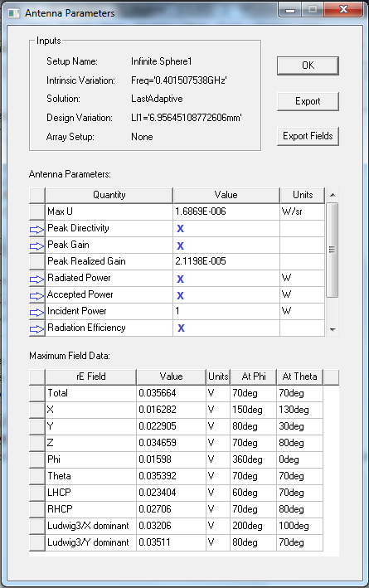Confirm dialog with the OK button
This screenshot has height=588, width=369.
tap(308, 66)
